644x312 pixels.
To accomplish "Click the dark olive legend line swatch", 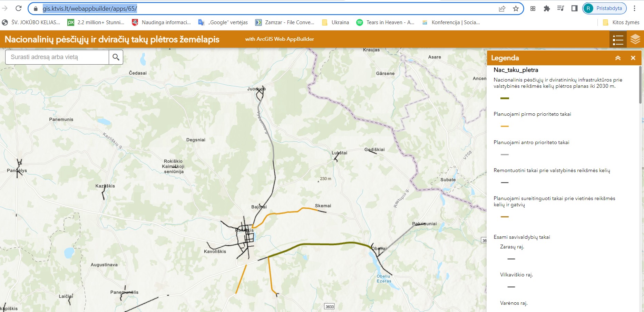I will click(x=505, y=98).
